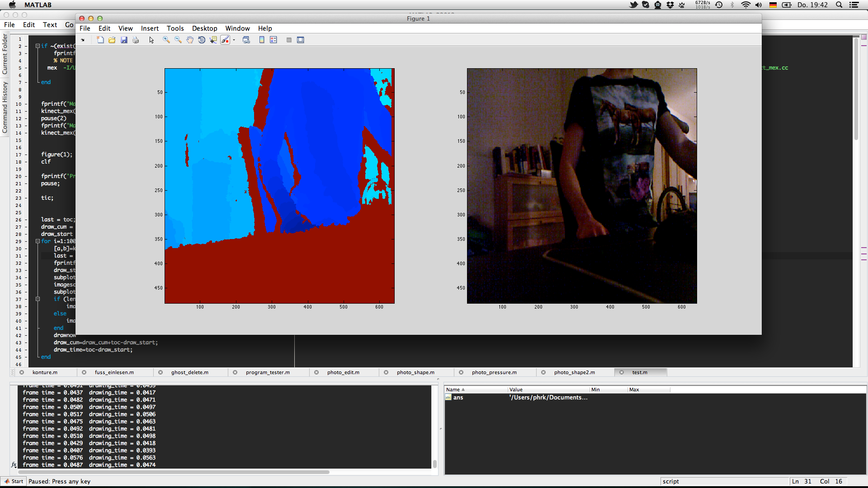Click the Min column header in workspace

click(x=609, y=389)
